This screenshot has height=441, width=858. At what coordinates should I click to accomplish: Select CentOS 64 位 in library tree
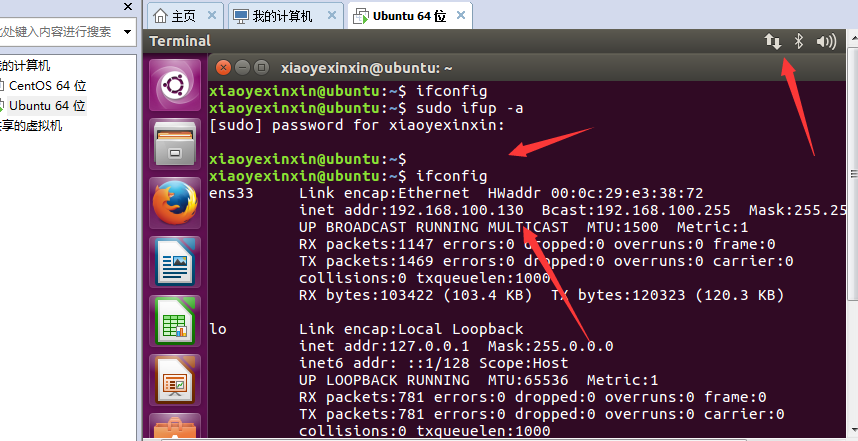(48, 85)
